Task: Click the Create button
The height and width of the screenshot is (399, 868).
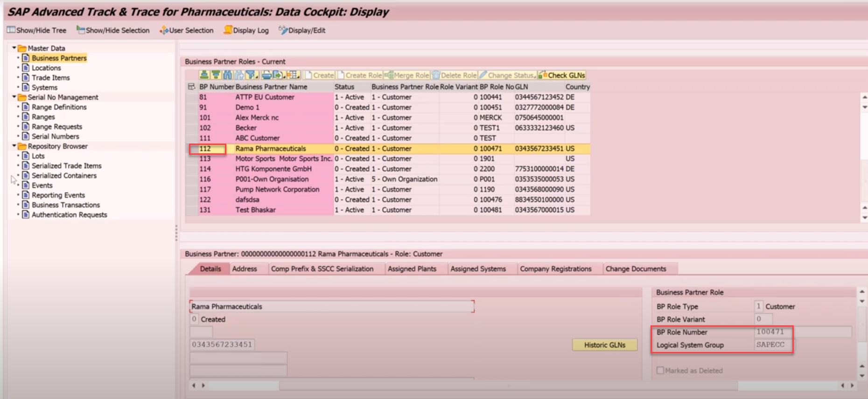Action: (x=319, y=75)
